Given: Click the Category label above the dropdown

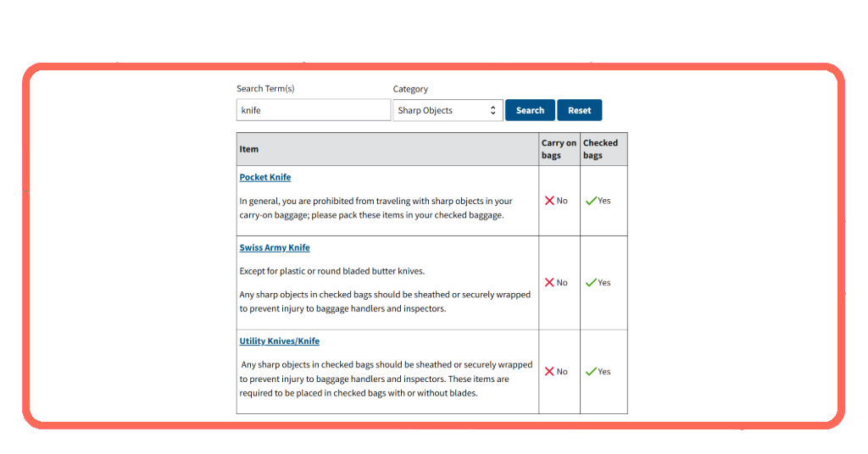Looking at the screenshot, I should pyautogui.click(x=410, y=89).
